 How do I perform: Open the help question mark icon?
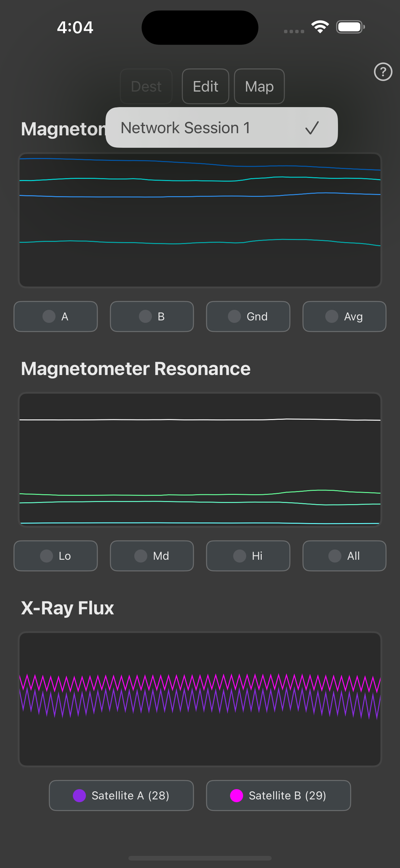(383, 72)
